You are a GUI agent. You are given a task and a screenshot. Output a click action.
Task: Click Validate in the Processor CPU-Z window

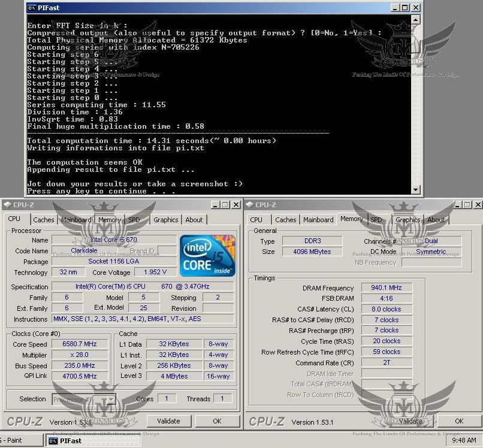pyautogui.click(x=169, y=421)
